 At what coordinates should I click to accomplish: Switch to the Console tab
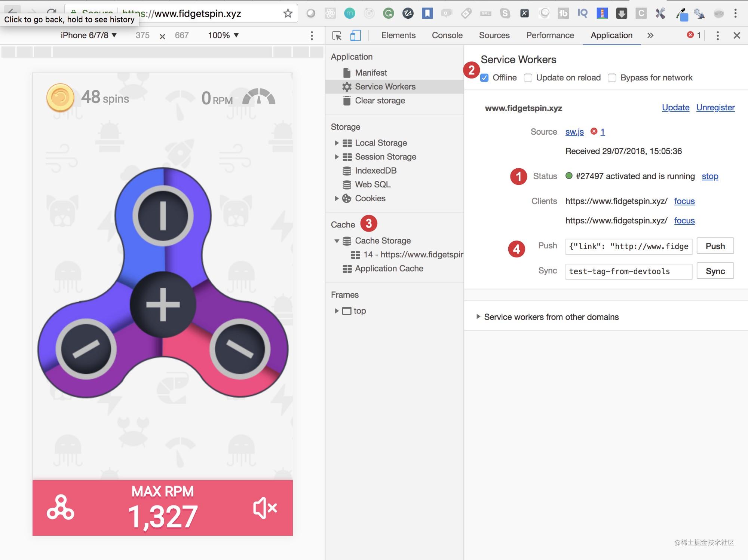(x=447, y=36)
